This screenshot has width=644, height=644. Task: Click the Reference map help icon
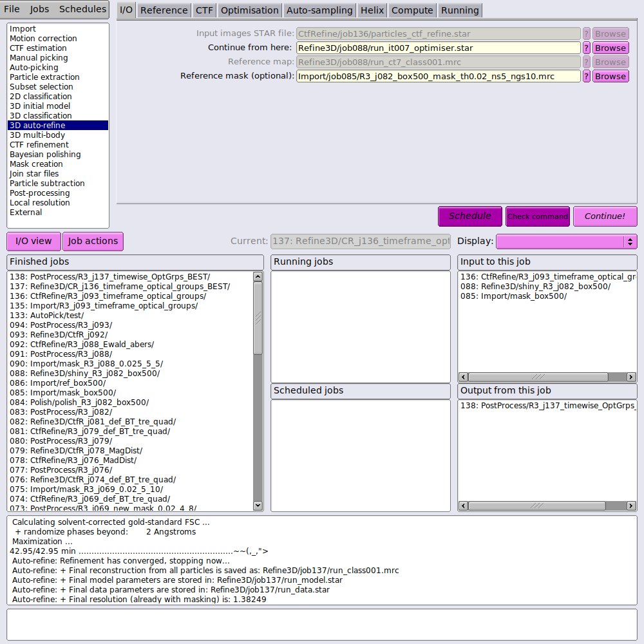586,62
